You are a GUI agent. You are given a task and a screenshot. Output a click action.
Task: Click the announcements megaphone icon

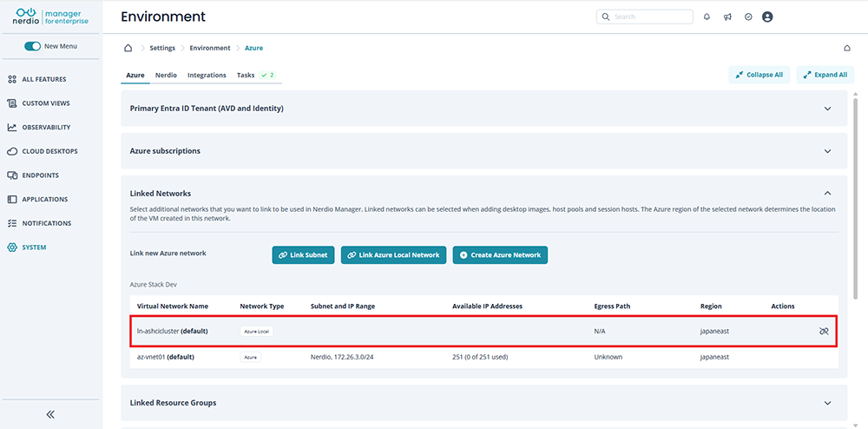pyautogui.click(x=727, y=17)
